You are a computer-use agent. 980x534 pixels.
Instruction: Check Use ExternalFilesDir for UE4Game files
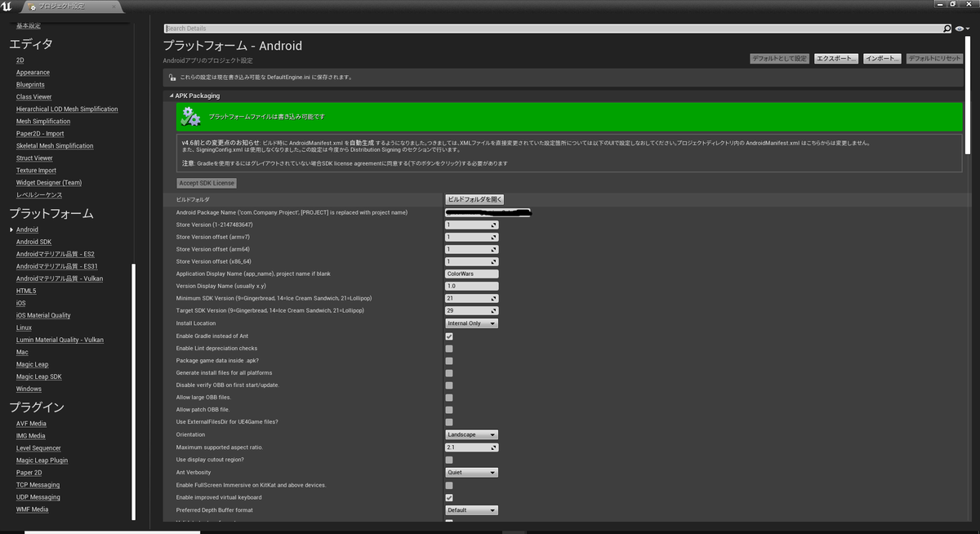(x=449, y=422)
